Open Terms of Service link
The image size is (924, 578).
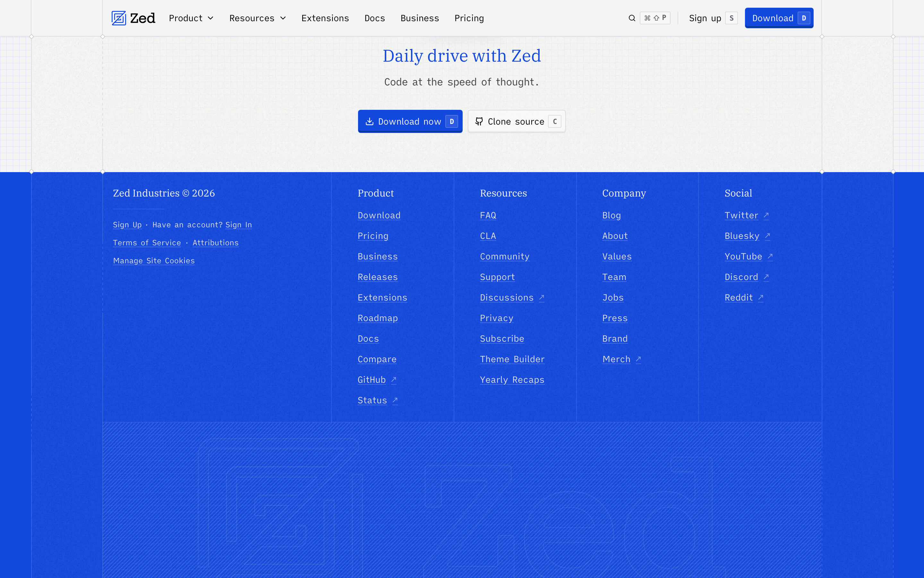pos(147,243)
